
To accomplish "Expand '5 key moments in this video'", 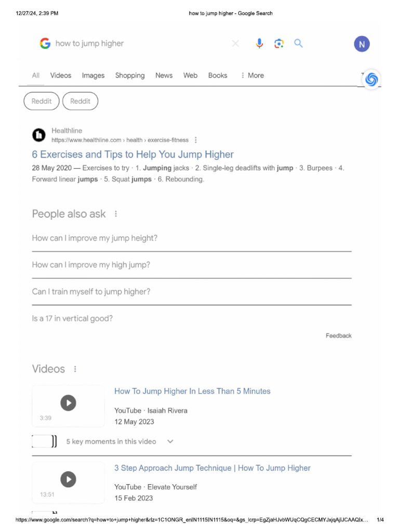I will [170, 442].
